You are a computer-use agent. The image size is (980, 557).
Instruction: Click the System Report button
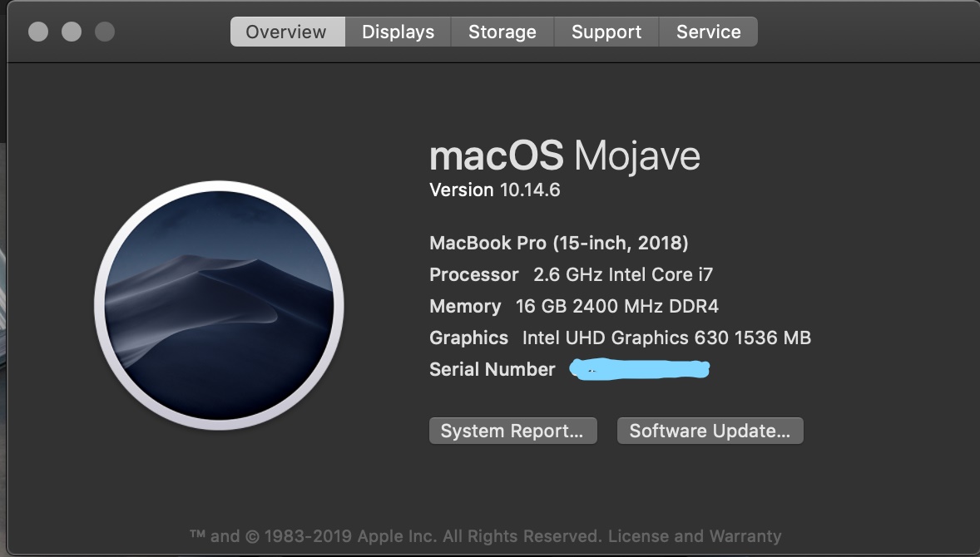512,431
